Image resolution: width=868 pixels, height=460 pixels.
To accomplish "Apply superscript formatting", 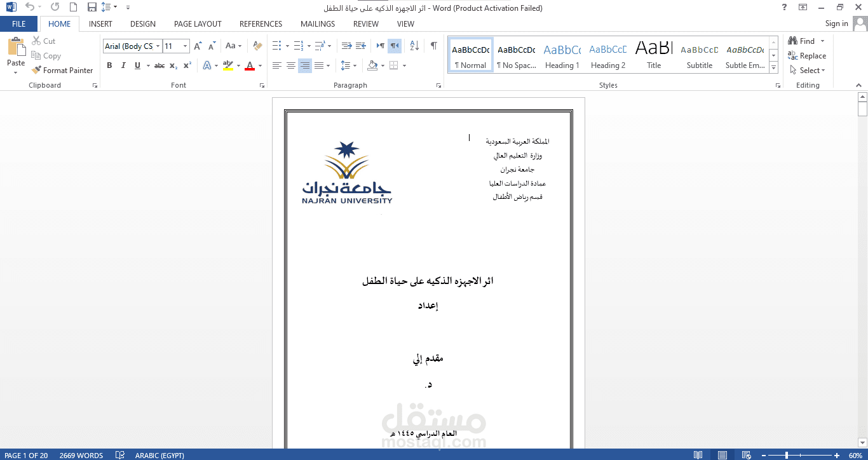I will click(187, 65).
